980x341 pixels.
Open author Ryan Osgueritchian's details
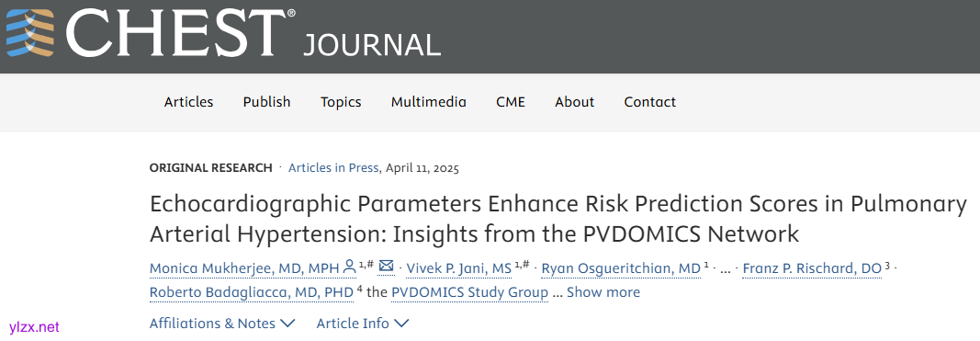tap(621, 268)
